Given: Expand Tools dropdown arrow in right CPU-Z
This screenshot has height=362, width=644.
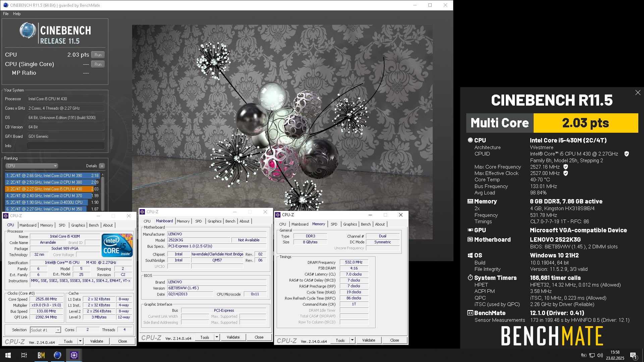Looking at the screenshot, I should 352,340.
